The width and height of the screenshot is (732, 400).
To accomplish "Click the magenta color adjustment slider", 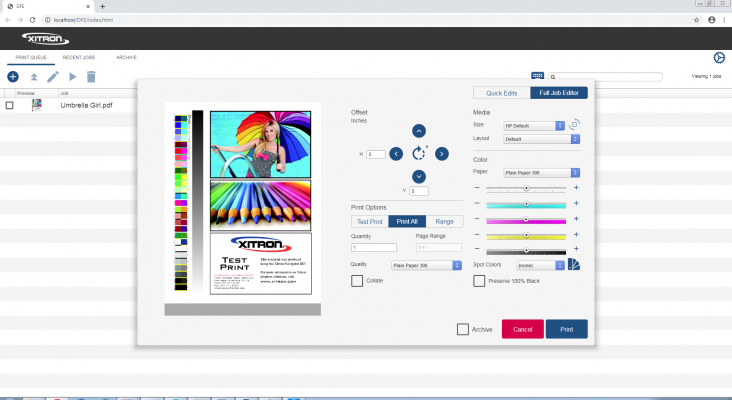I will 526,219.
